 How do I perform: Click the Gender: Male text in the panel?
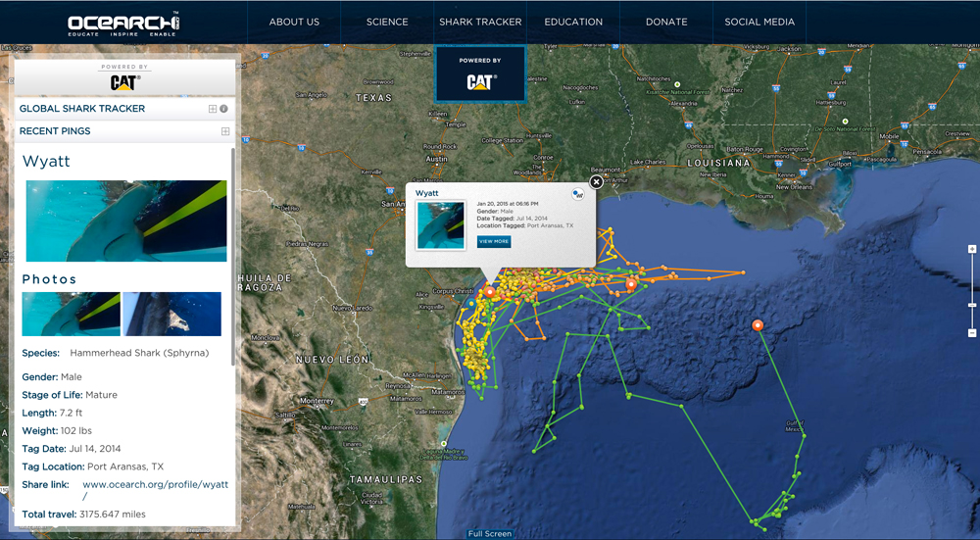[x=52, y=377]
